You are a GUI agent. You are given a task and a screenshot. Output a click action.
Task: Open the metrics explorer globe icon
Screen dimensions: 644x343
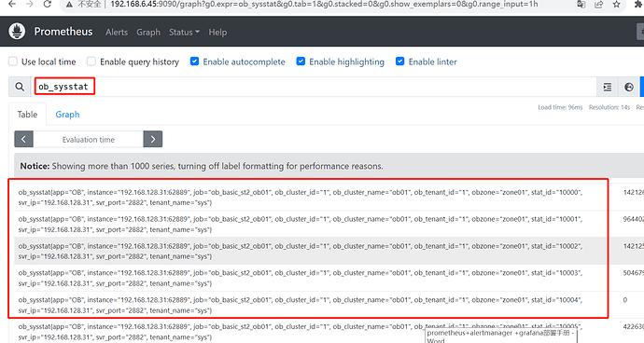pos(629,87)
